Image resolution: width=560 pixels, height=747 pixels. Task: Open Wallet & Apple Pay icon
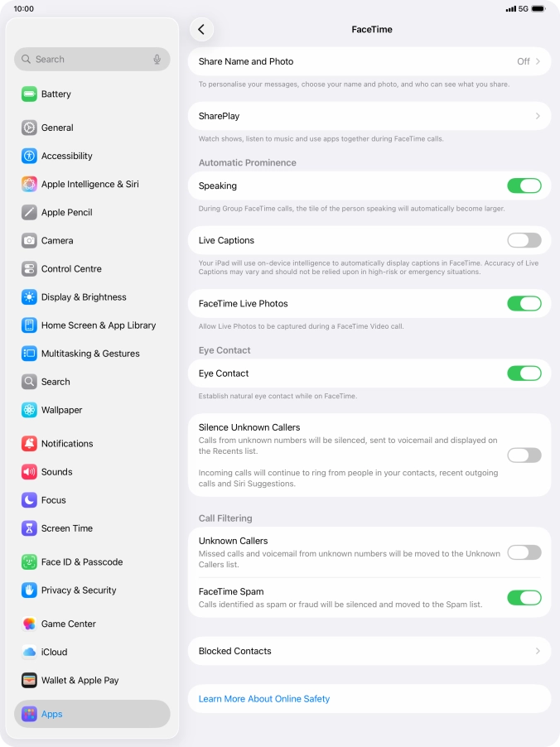29,680
